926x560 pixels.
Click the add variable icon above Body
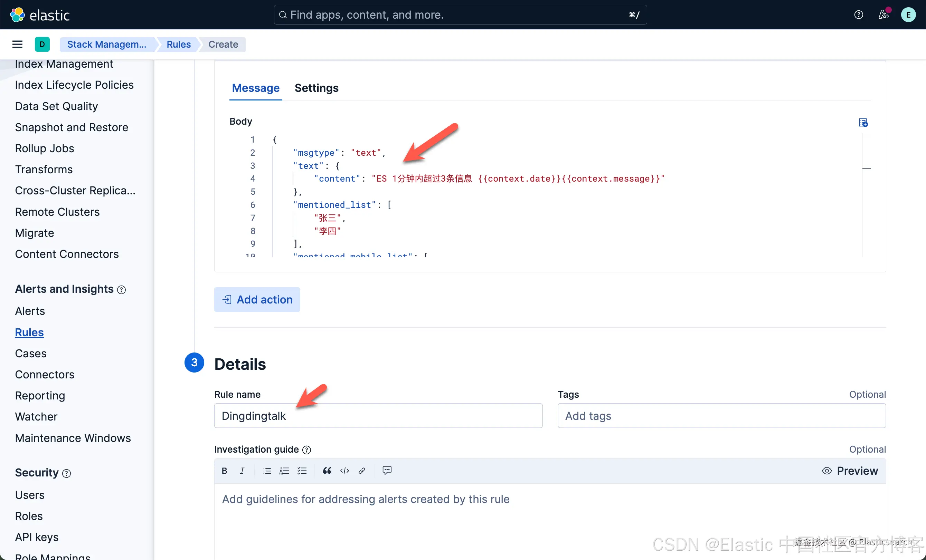tap(863, 123)
